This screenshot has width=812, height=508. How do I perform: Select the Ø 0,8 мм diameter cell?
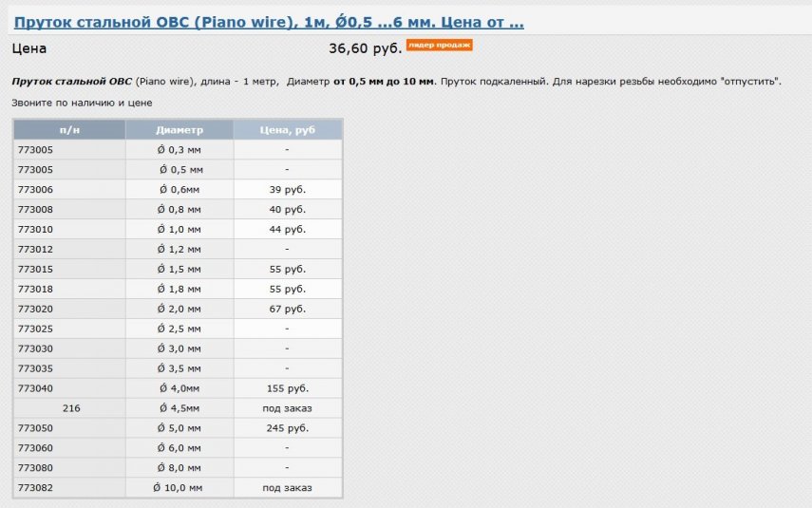click(x=179, y=210)
